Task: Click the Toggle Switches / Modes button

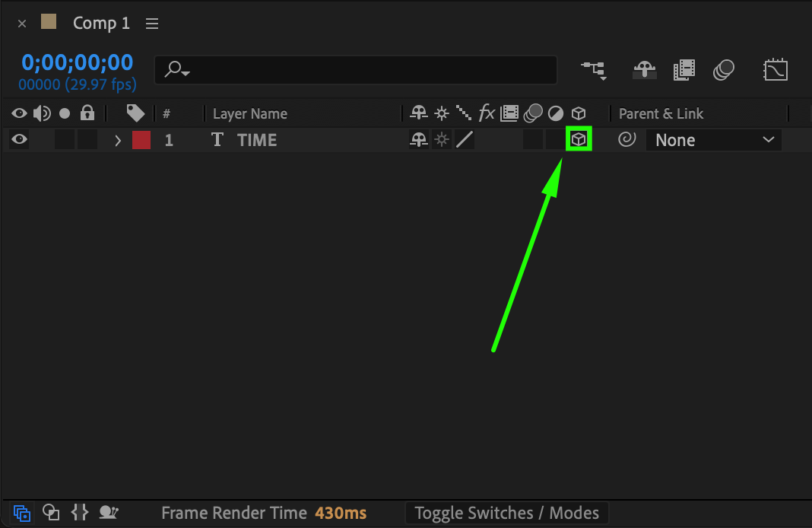Action: (x=506, y=514)
